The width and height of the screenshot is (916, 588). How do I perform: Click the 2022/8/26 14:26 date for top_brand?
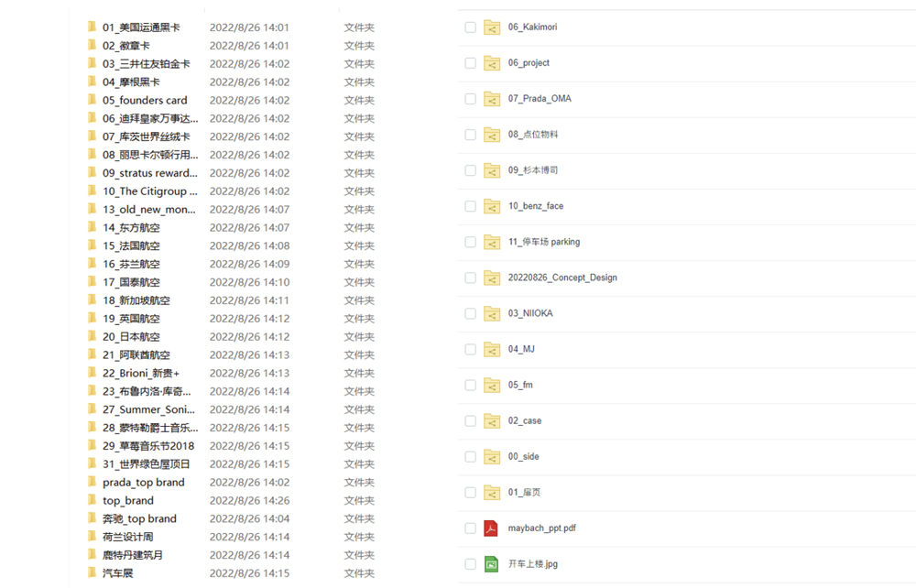click(x=249, y=500)
